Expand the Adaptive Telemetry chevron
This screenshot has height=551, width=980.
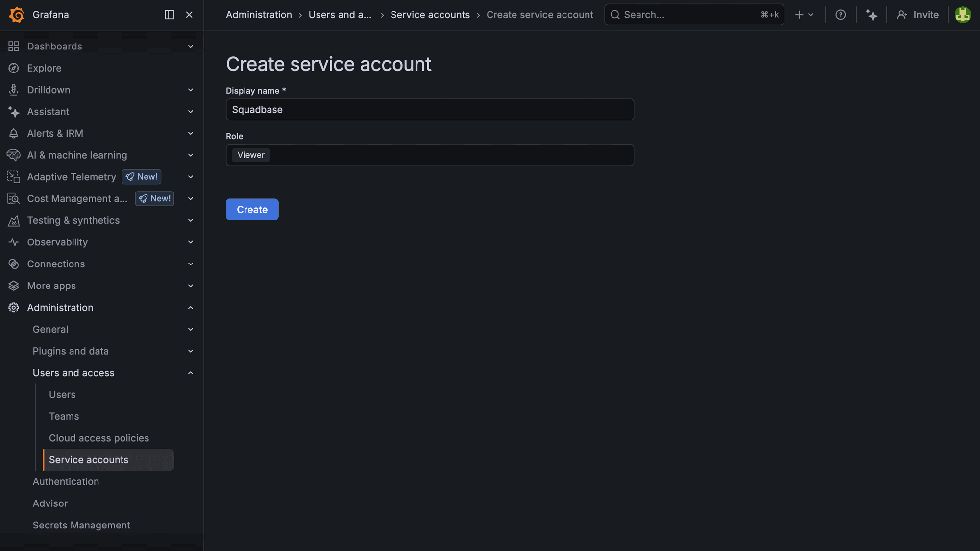click(x=191, y=177)
